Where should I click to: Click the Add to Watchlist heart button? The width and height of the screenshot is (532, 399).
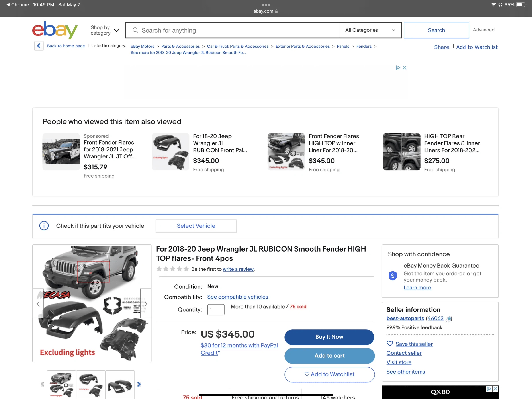[x=329, y=374]
